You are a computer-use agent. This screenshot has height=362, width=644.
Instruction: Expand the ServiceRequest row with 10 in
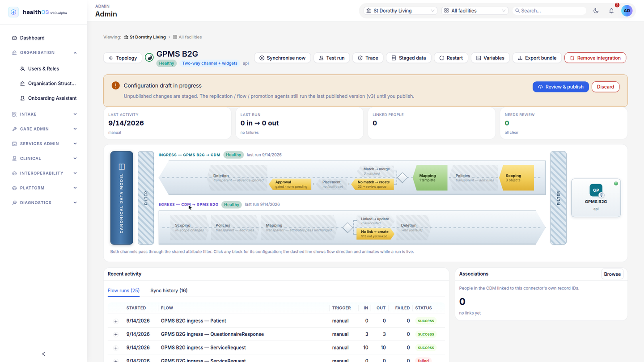pyautogui.click(x=116, y=348)
